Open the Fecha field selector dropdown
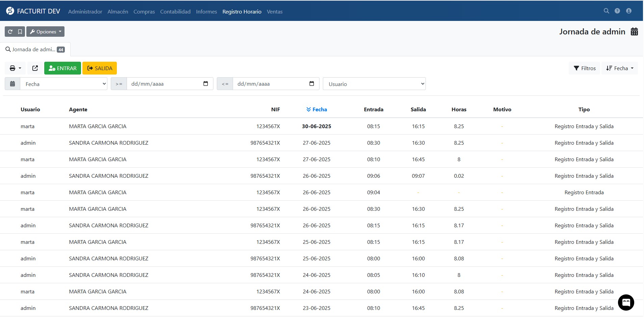 click(x=64, y=84)
